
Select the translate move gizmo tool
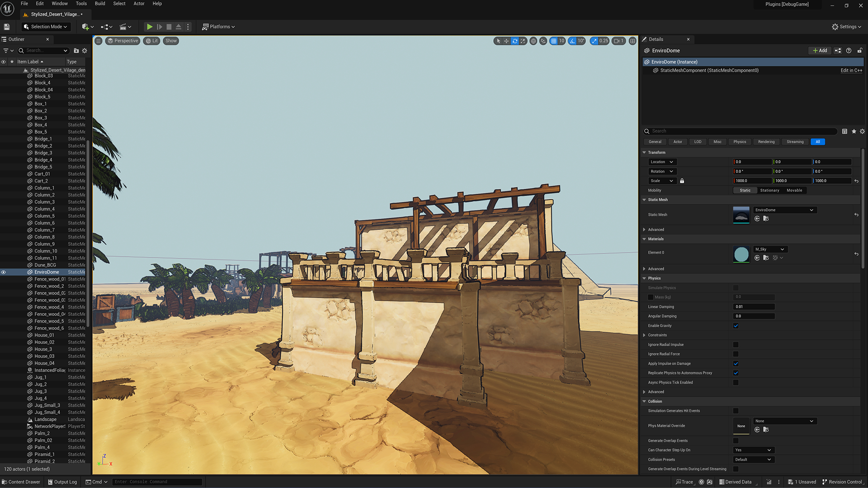(506, 41)
